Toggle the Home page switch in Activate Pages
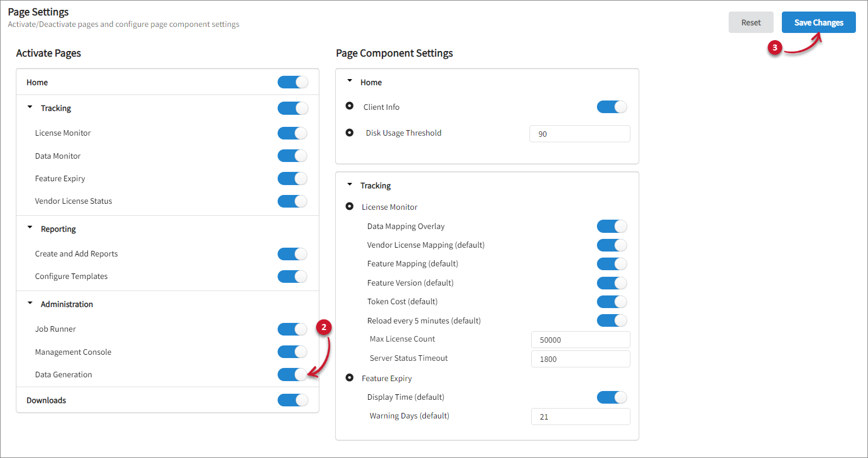868x458 pixels. (x=292, y=82)
